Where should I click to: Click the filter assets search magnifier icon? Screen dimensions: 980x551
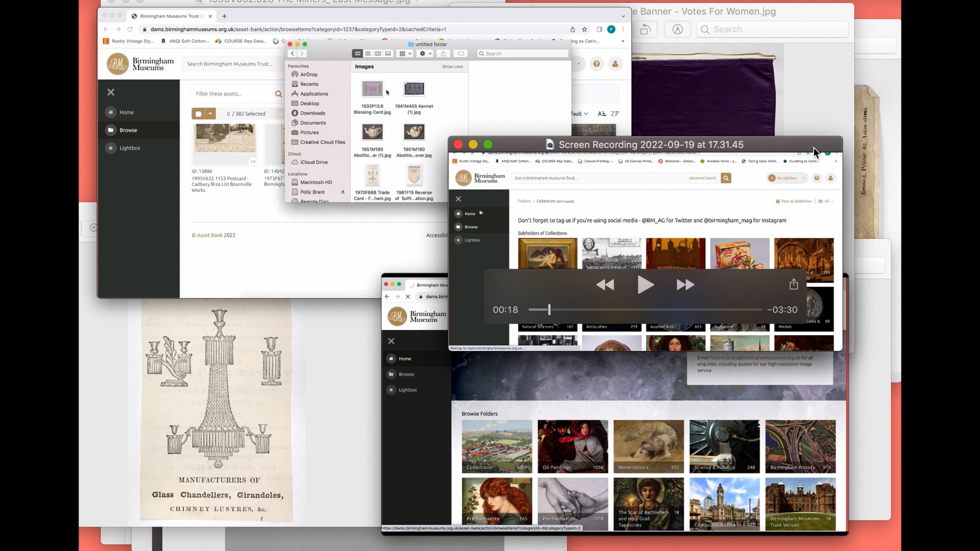(x=278, y=94)
